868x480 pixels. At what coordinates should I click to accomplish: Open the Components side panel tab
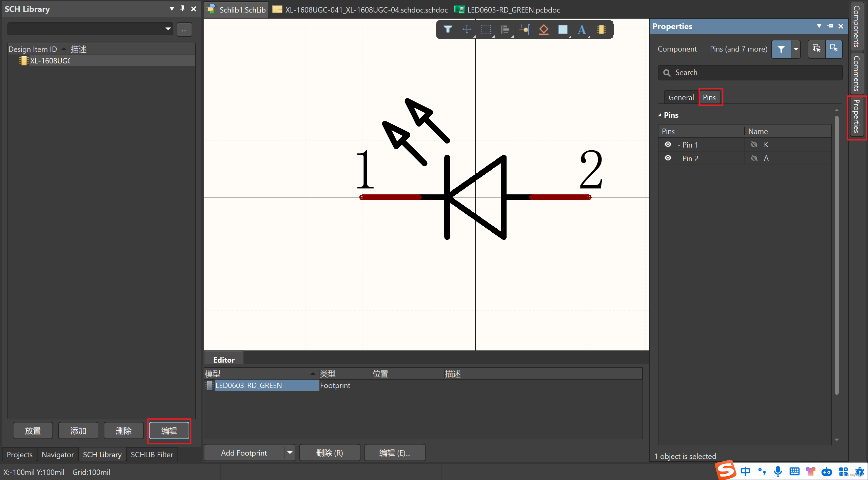[x=856, y=26]
